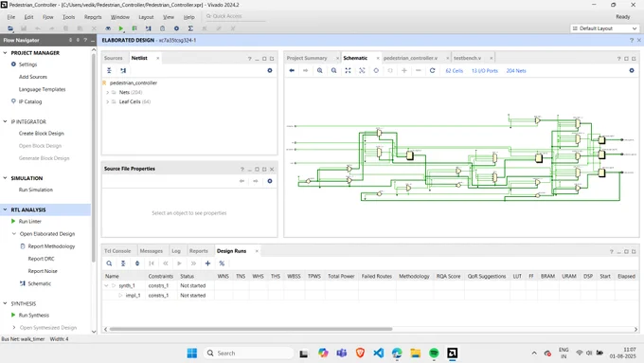The height and width of the screenshot is (363, 644).
Task: Open the Flow menu
Action: pyautogui.click(x=48, y=17)
